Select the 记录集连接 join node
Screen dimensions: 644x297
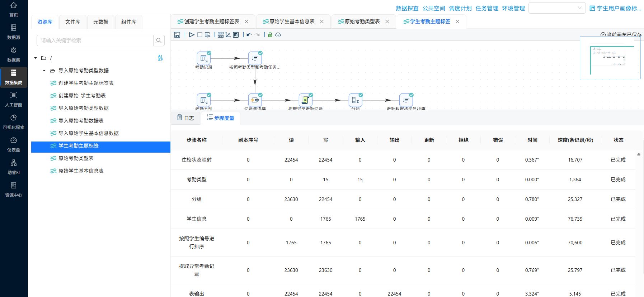pyautogui.click(x=255, y=100)
